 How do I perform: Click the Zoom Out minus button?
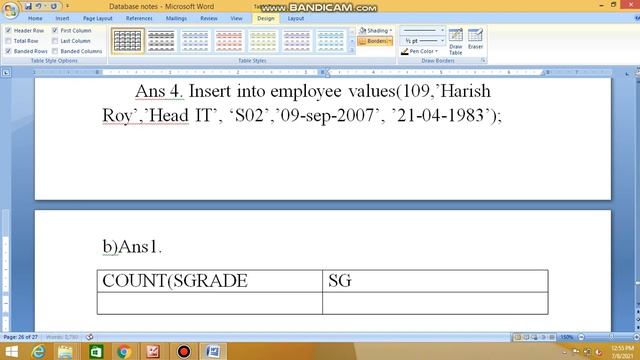pyautogui.click(x=581, y=337)
